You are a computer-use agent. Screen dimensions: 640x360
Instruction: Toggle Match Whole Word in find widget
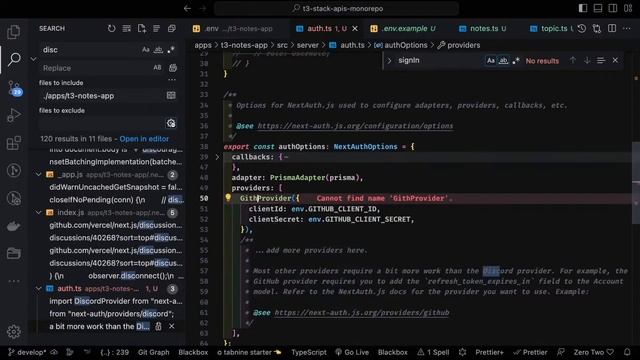(x=503, y=60)
